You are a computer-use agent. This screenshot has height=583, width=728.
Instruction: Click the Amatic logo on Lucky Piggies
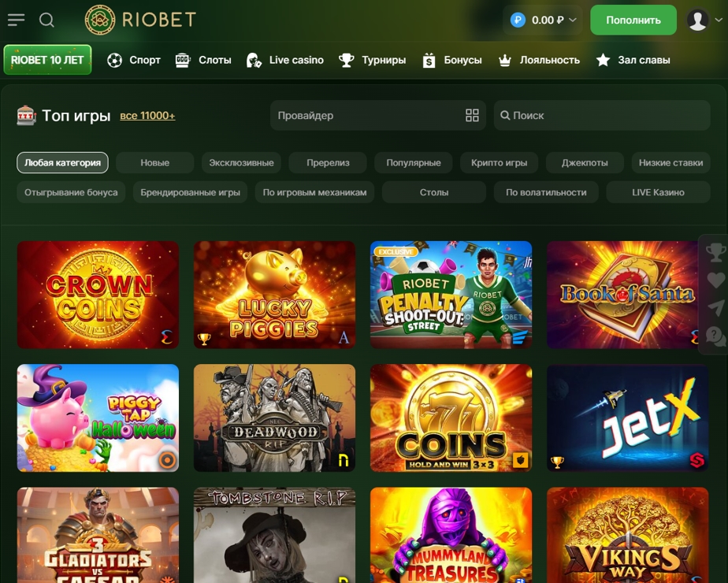tap(344, 337)
